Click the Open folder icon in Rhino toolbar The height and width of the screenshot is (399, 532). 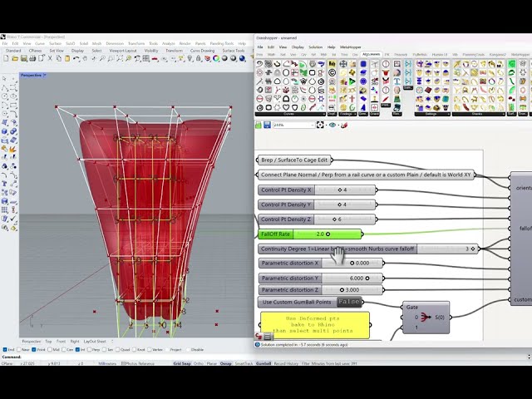click(15, 58)
